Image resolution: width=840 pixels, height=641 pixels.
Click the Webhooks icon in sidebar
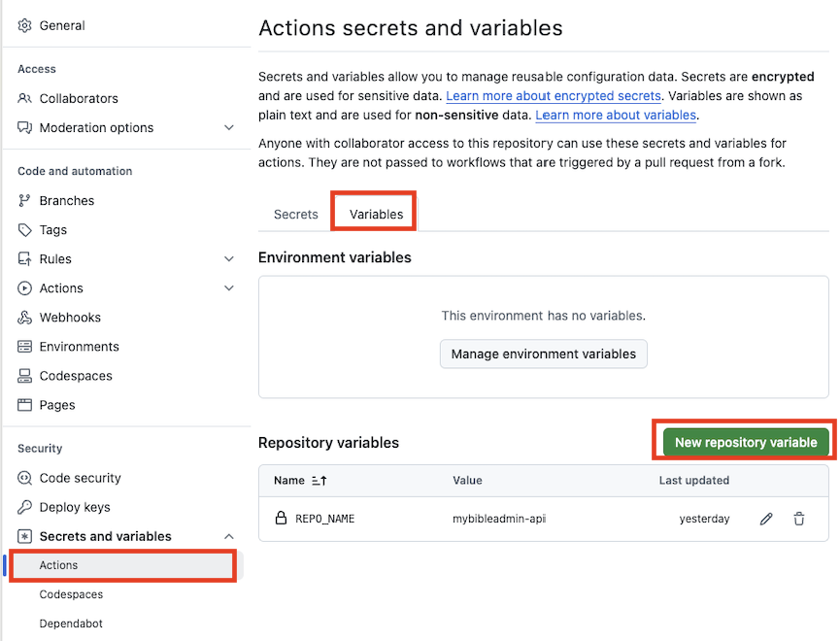25,318
